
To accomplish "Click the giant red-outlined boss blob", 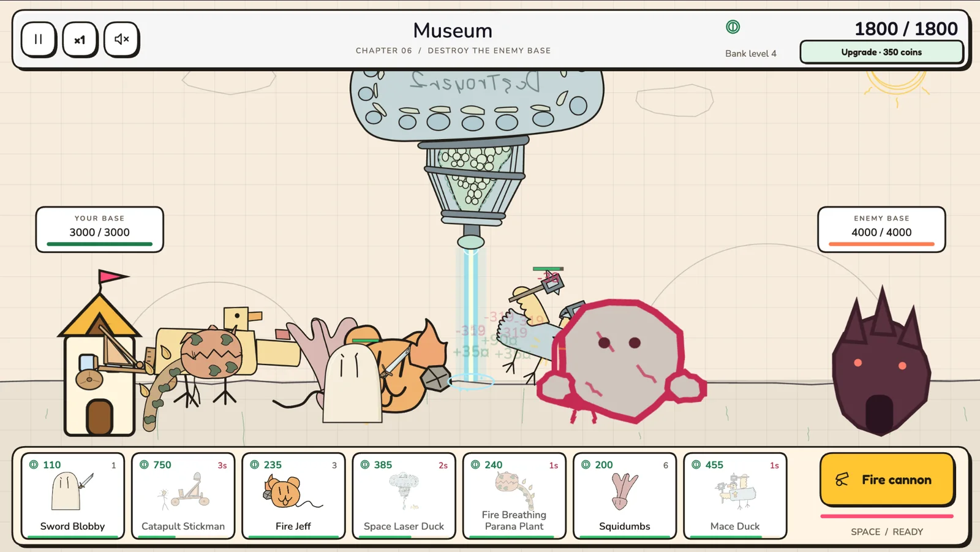I will click(622, 361).
